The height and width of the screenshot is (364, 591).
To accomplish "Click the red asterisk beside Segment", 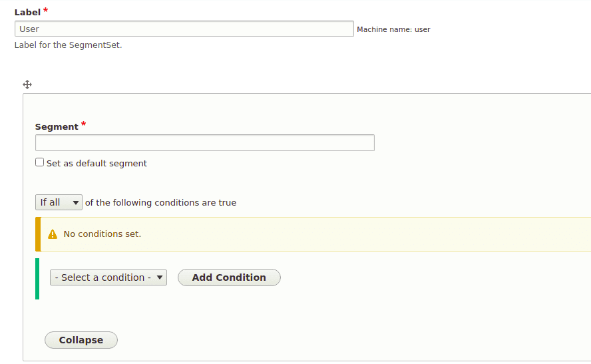I will click(84, 125).
